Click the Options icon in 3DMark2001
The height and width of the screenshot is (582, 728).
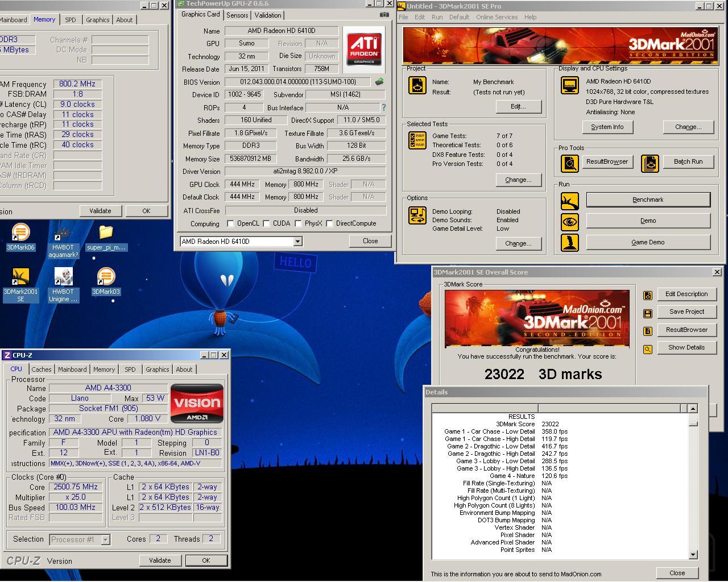coord(417,215)
